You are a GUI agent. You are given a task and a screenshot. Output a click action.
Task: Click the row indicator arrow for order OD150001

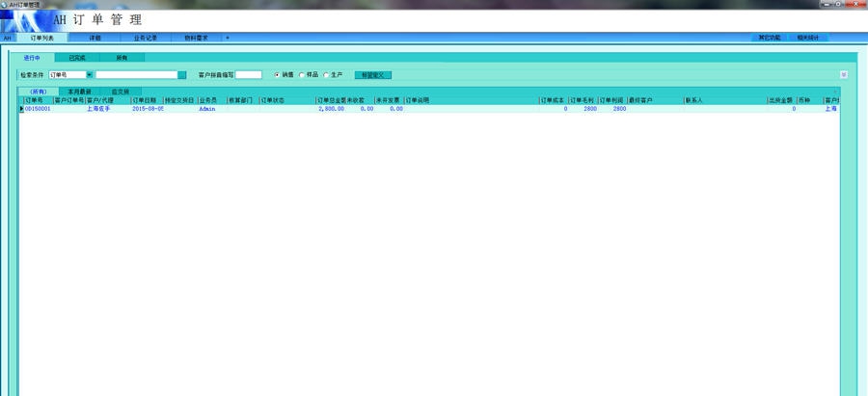coord(21,109)
